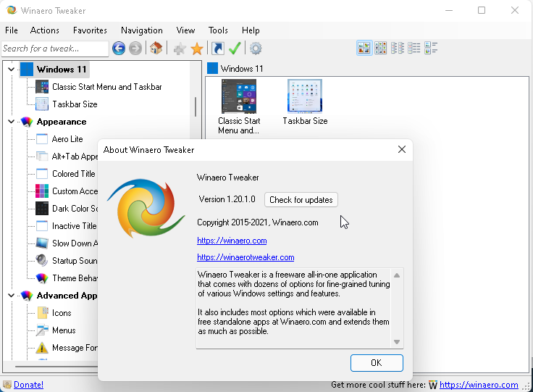Switch to the large icons view
Image resolution: width=533 pixels, height=392 pixels.
click(364, 48)
